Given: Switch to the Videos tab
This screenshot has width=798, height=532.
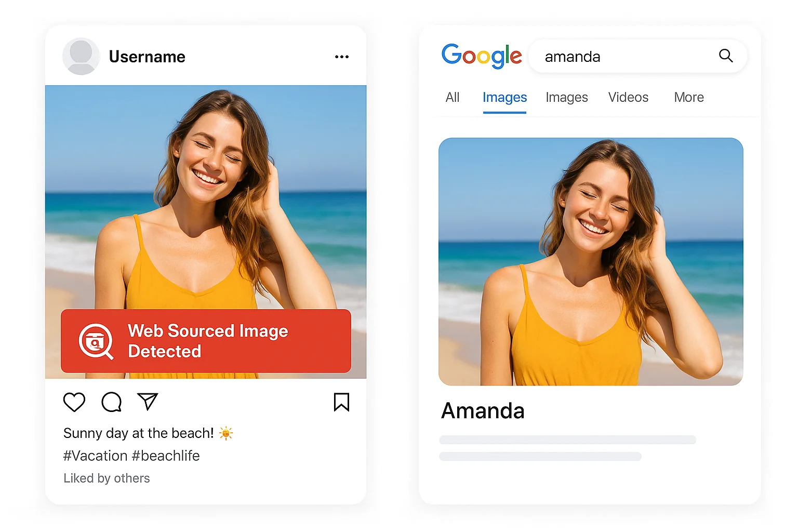Looking at the screenshot, I should [628, 98].
